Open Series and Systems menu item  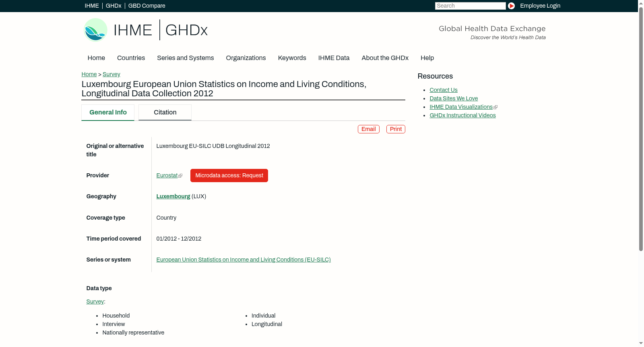186,58
